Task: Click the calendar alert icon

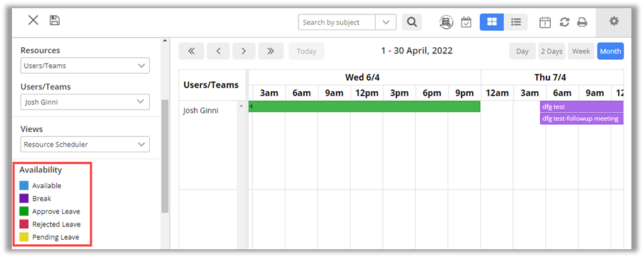Action: pyautogui.click(x=545, y=22)
